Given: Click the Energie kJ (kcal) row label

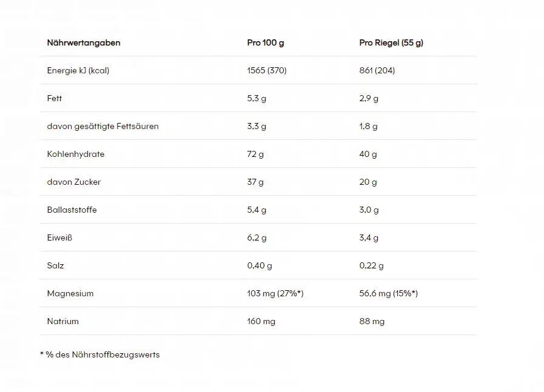Looking at the screenshot, I should (x=78, y=70).
